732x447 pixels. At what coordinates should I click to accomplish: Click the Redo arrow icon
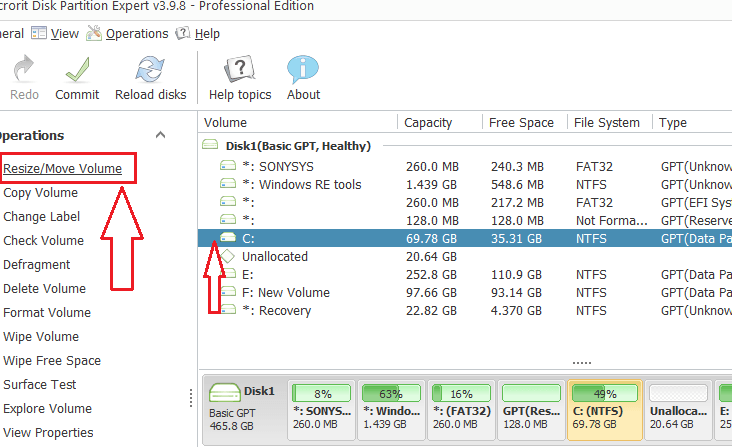(x=23, y=69)
